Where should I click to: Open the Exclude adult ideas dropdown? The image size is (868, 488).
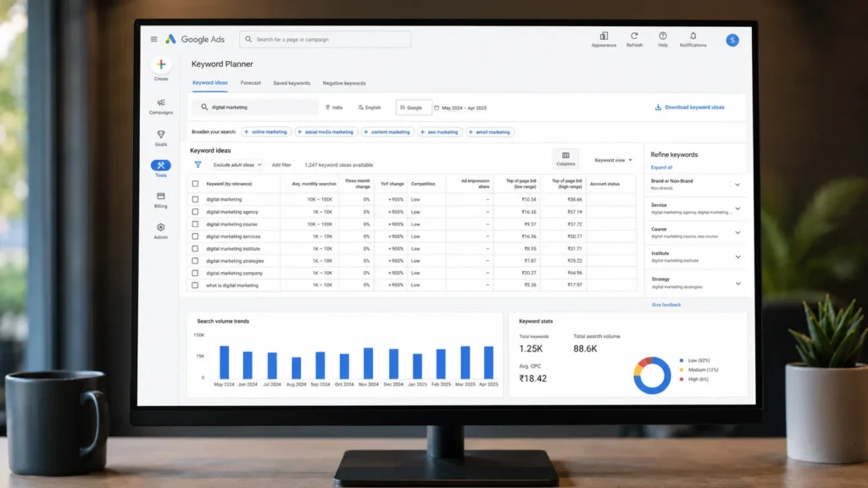pos(237,165)
